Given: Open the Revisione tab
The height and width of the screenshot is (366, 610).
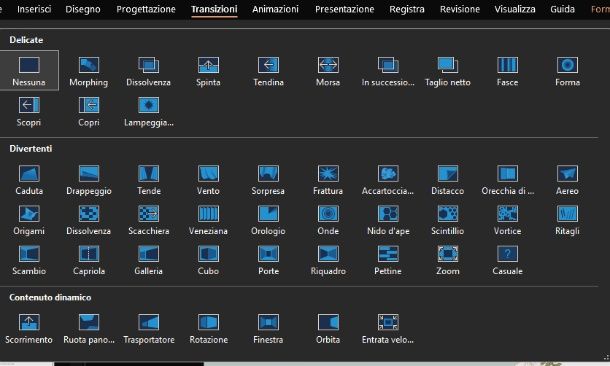Looking at the screenshot, I should pyautogui.click(x=460, y=9).
